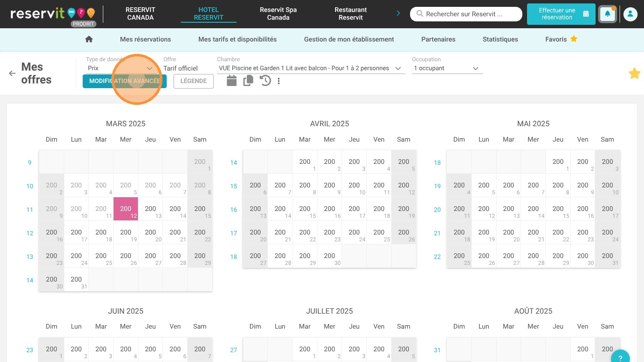Expand the Chambre VUE Piscine dropdown
644x362 pixels.
(x=311, y=68)
